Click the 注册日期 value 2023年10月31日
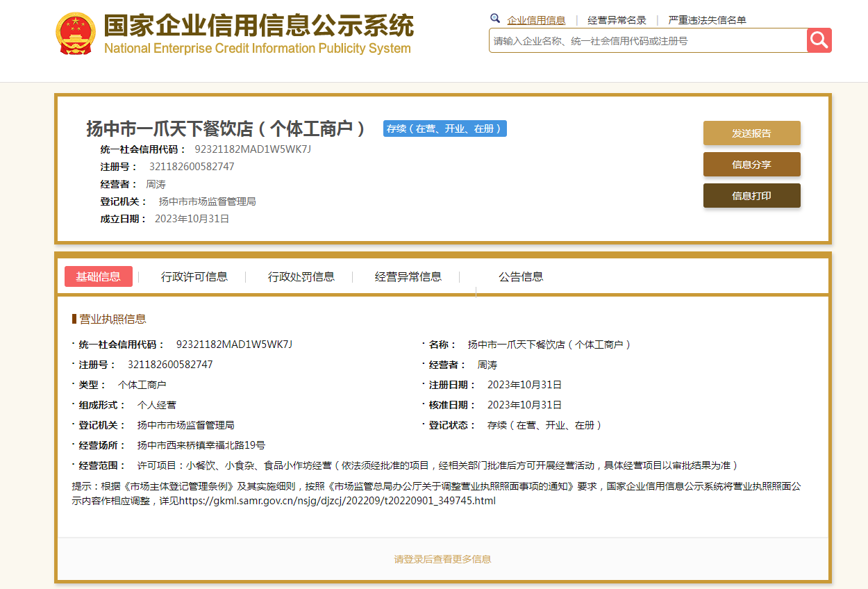Image resolution: width=868 pixels, height=589 pixels. coord(524,385)
